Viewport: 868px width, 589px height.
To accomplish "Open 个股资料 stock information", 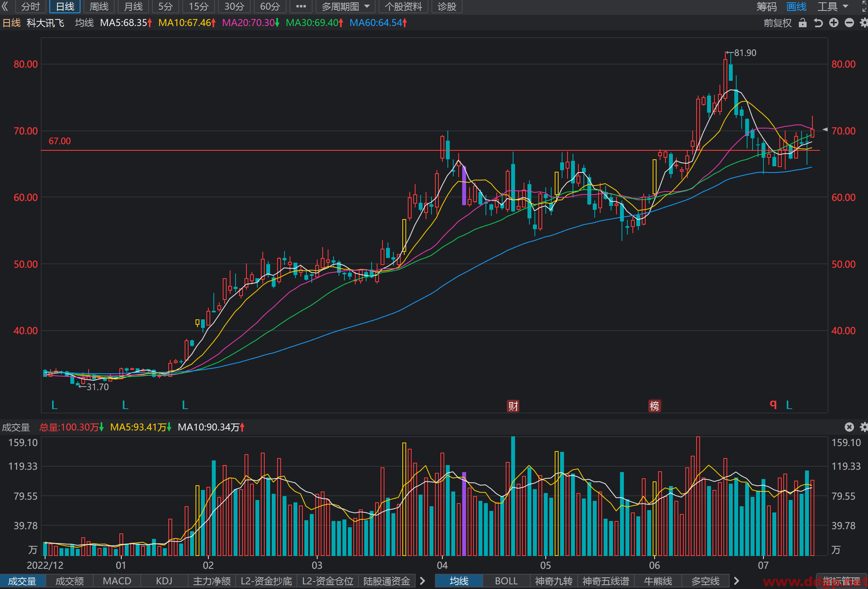I will point(403,7).
